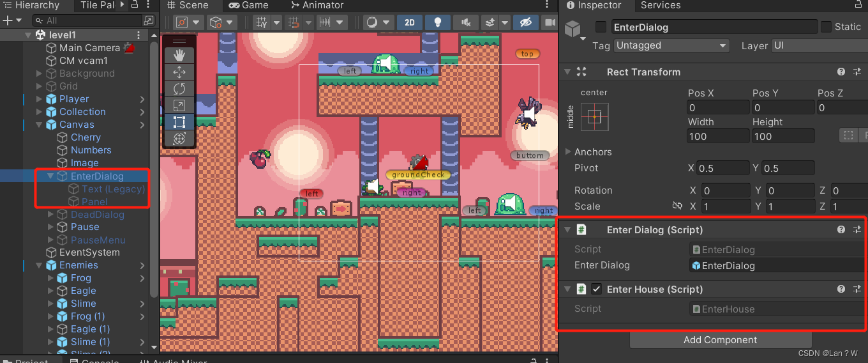The image size is (868, 363).
Task: Select the Move tool in scene overlay
Action: 179,72
